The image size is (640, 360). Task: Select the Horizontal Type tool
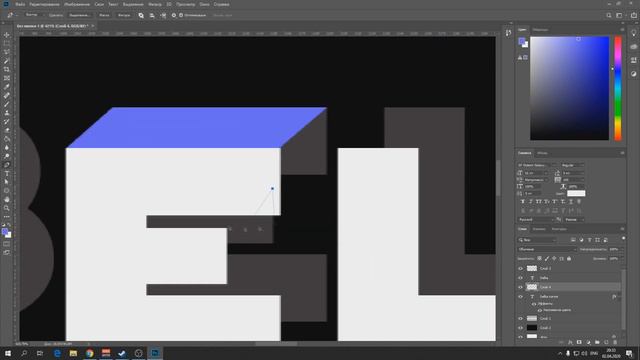coord(7,173)
